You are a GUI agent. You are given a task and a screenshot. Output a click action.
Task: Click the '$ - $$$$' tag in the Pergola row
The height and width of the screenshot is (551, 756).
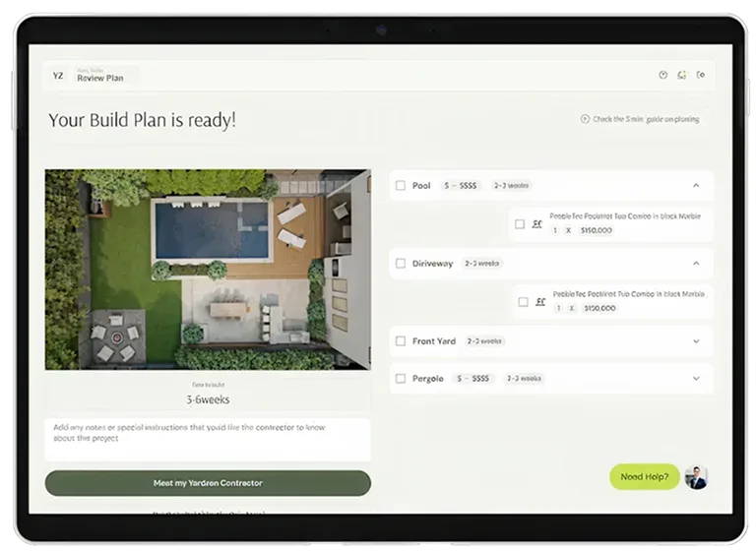[x=472, y=379]
